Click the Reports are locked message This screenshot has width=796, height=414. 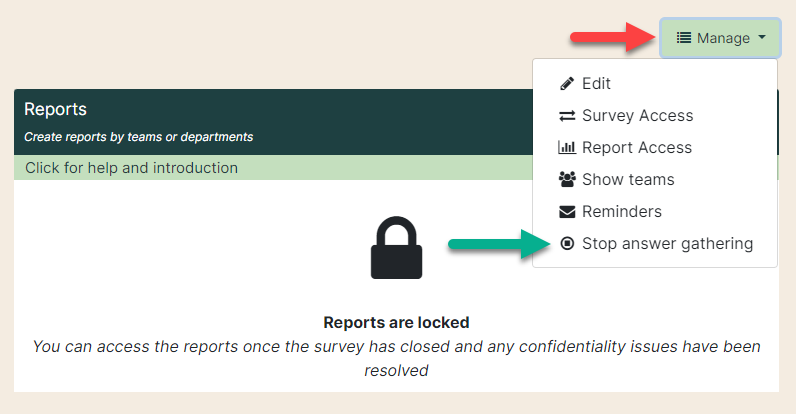click(x=396, y=323)
